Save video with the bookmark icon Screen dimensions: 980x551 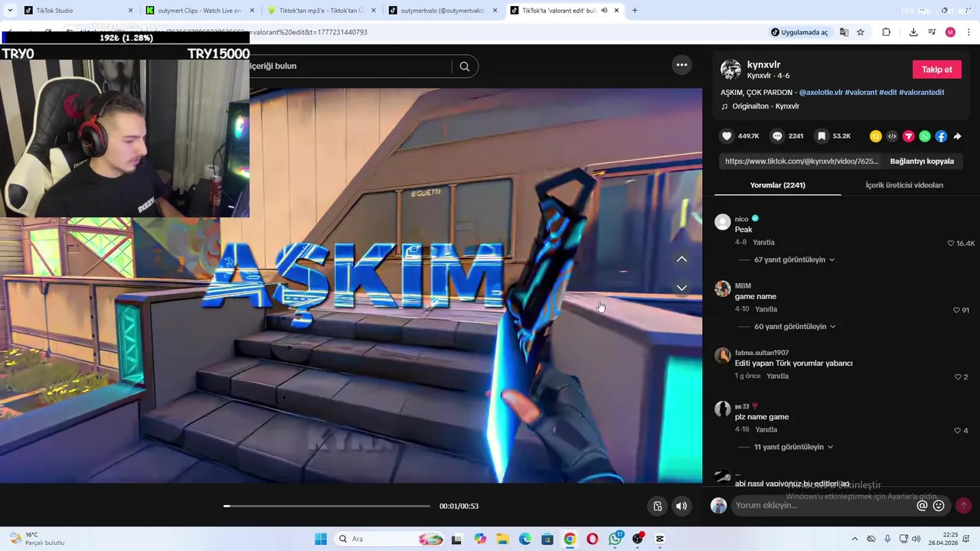click(822, 136)
